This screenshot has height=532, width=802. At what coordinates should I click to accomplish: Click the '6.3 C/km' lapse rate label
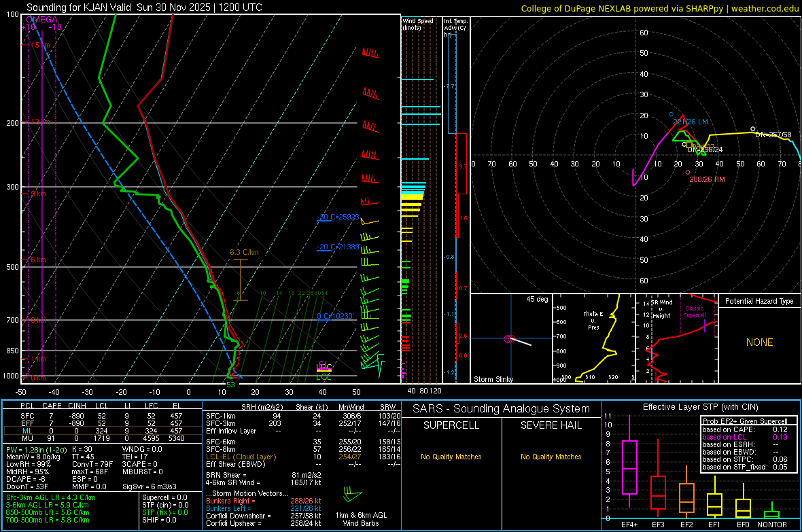pos(244,252)
